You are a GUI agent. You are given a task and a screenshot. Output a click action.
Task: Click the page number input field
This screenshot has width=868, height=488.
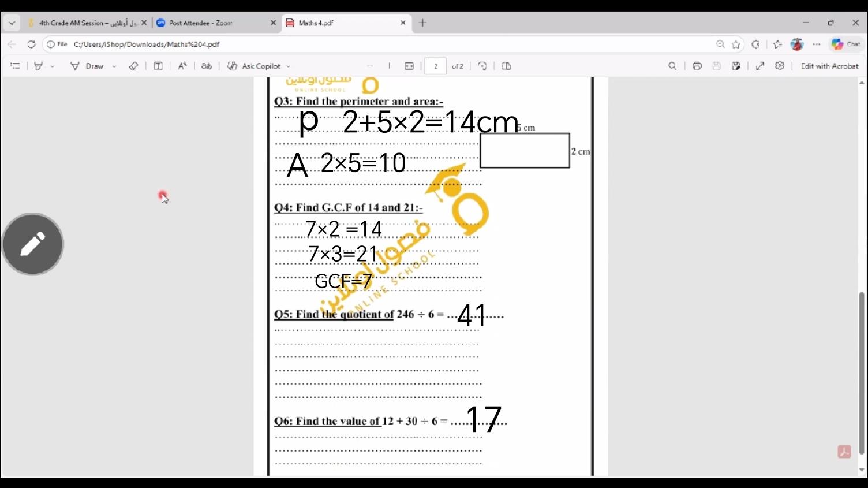pos(436,66)
